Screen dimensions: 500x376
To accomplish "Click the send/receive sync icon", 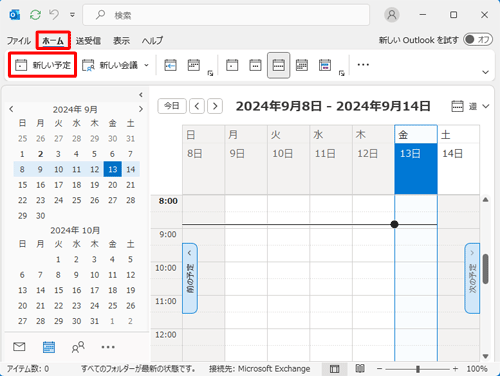I will (x=35, y=15).
